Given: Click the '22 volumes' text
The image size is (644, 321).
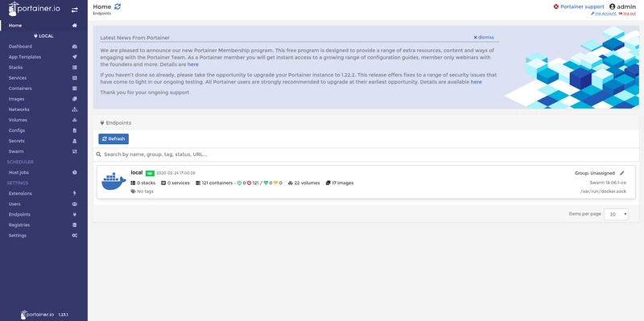Looking at the screenshot, I should coord(307,183).
